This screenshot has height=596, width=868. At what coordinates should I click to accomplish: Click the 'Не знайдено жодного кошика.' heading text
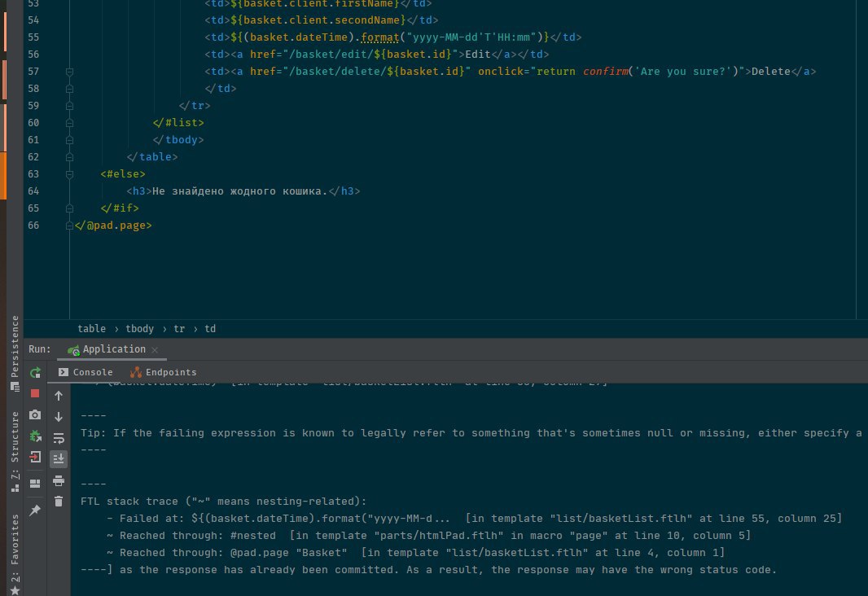[x=239, y=191]
